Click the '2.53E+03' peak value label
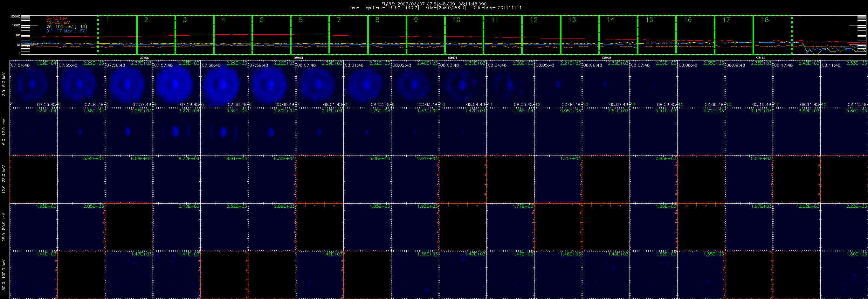This screenshot has width=868, height=299. 857,63
